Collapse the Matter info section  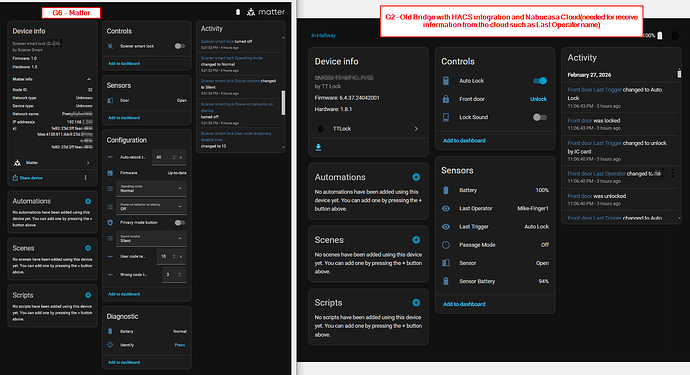tap(89, 79)
